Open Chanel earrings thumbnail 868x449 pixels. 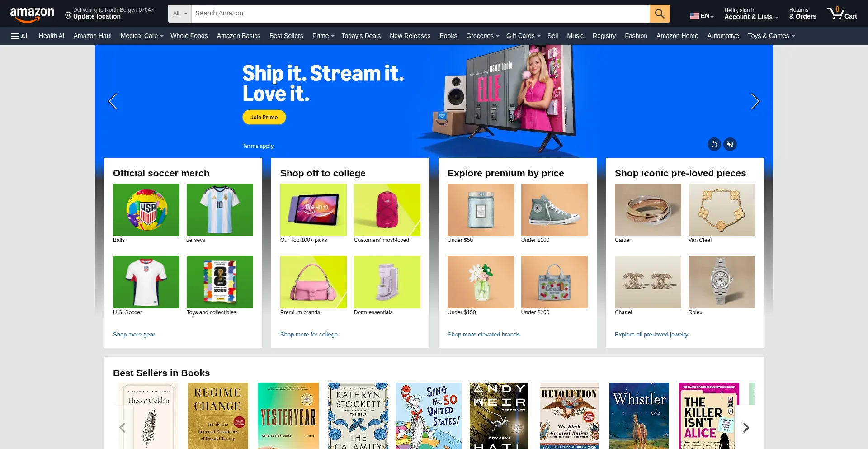(x=648, y=282)
